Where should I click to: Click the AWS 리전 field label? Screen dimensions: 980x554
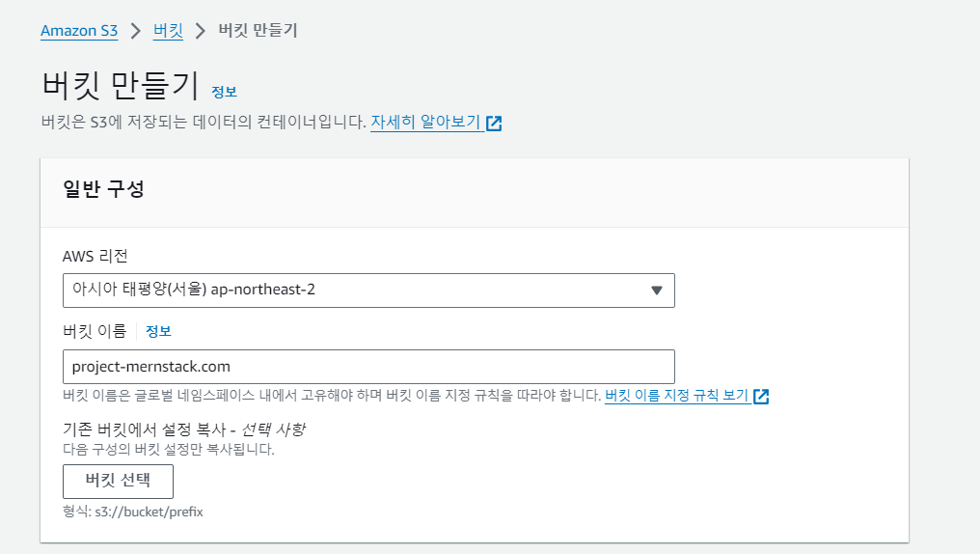[x=95, y=256]
